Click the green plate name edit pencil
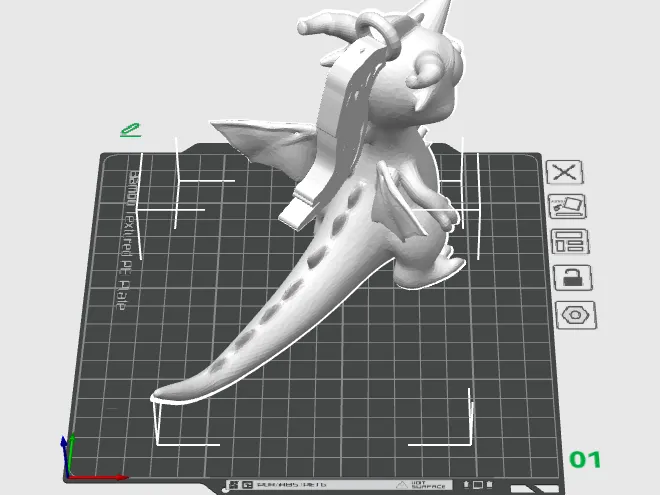This screenshot has height=495, width=660. tap(130, 130)
